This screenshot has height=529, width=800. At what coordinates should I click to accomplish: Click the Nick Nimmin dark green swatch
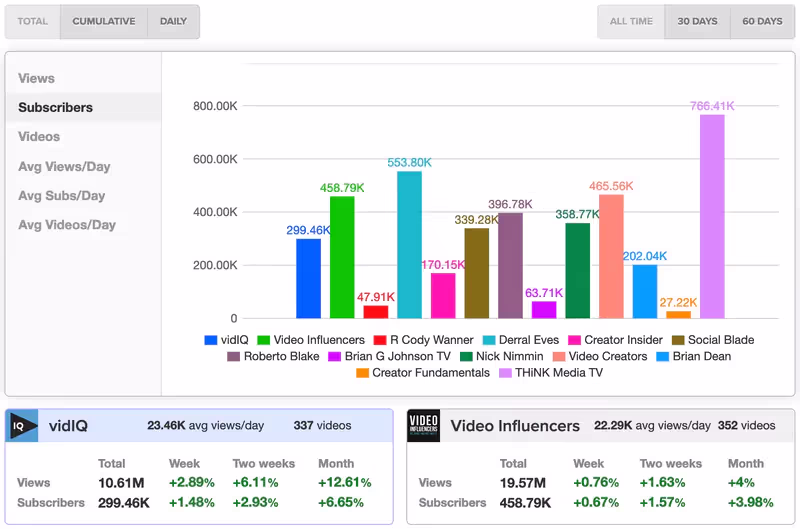tap(466, 357)
